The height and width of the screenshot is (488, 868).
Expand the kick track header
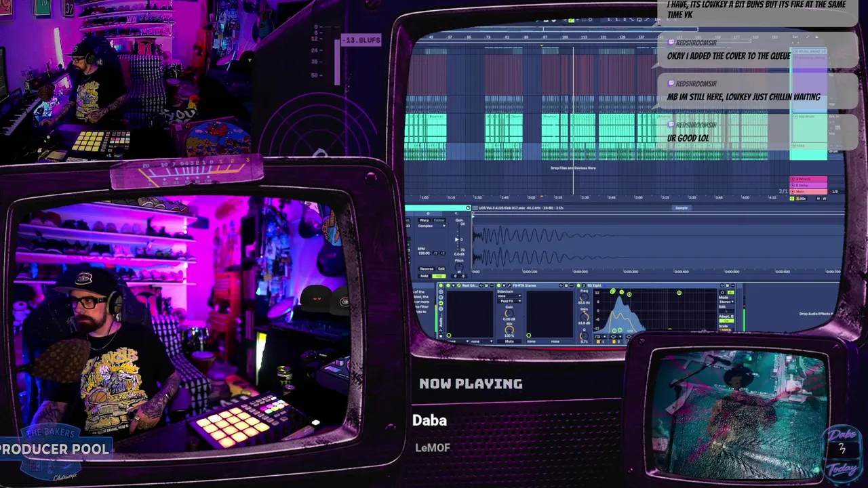pos(794,146)
